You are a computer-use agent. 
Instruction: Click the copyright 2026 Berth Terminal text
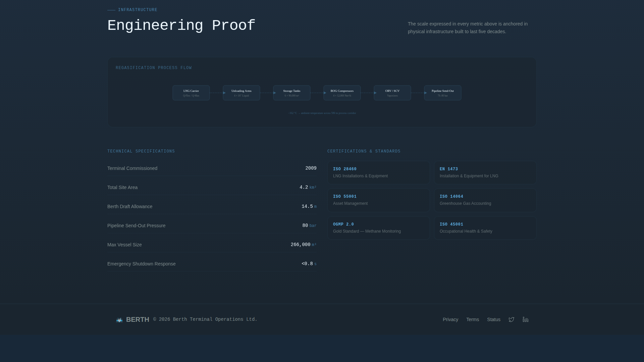point(205,319)
